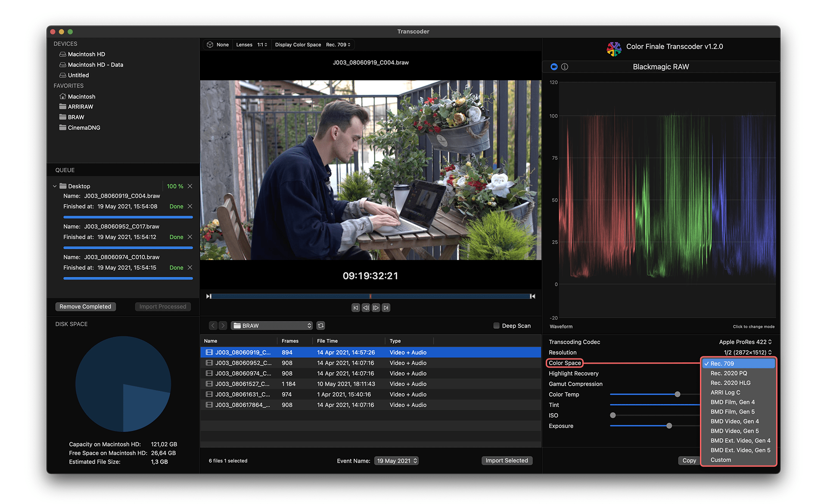Choose ARRI Log C color space
Viewport: 827px width, 504px height.
[x=725, y=393]
